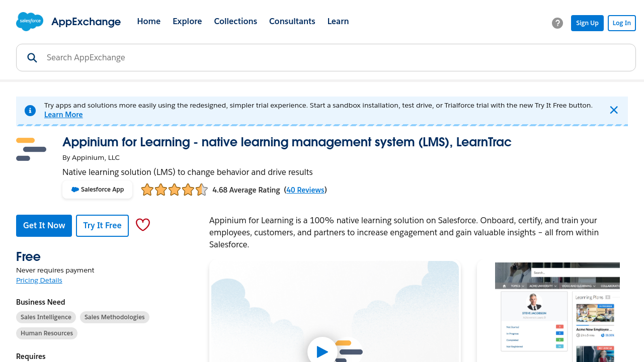Viewport: 644px width, 362px height.
Task: Click the Requires heading
Action: (x=31, y=356)
